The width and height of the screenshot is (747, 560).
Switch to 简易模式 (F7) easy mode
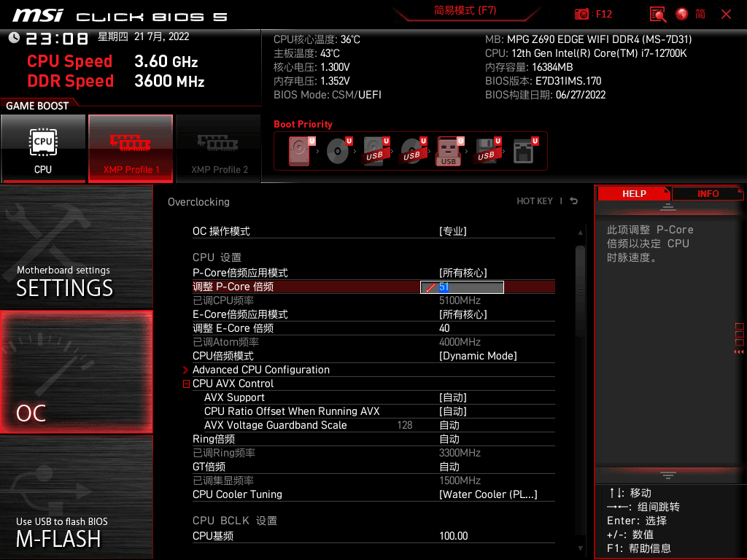(465, 10)
